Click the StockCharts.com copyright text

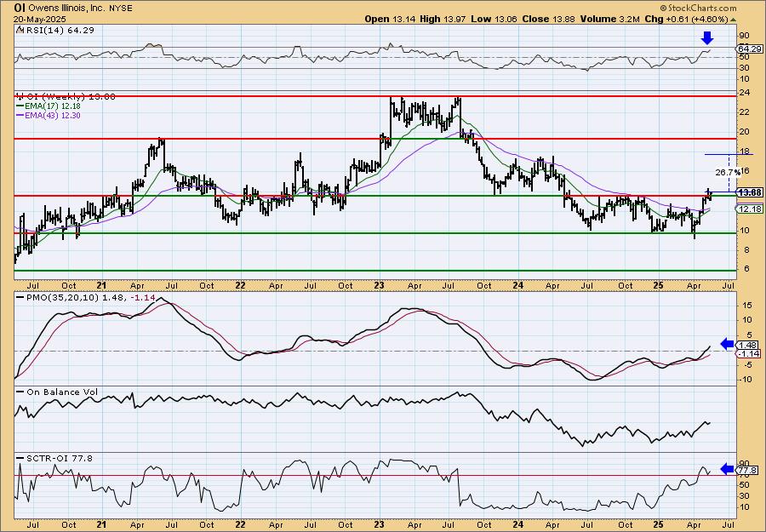(x=698, y=8)
